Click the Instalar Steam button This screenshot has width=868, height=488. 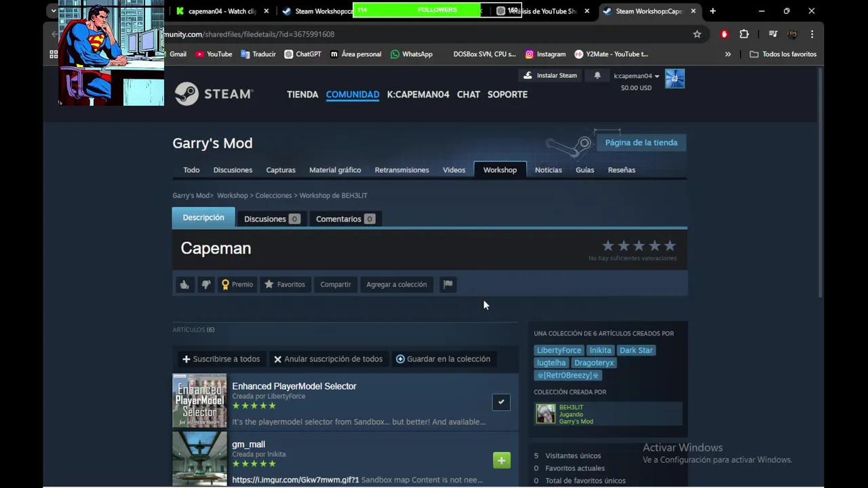coord(550,75)
